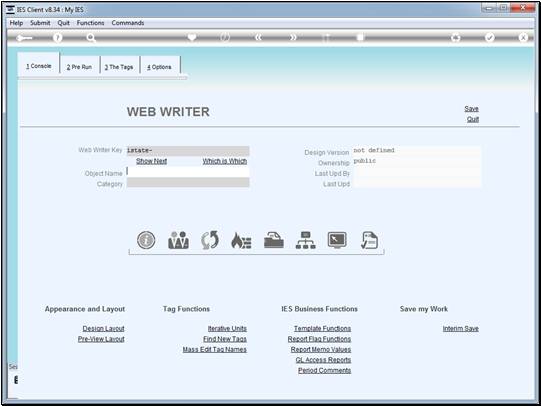Click the flame firewall icon
541x406 pixels.
(x=242, y=240)
